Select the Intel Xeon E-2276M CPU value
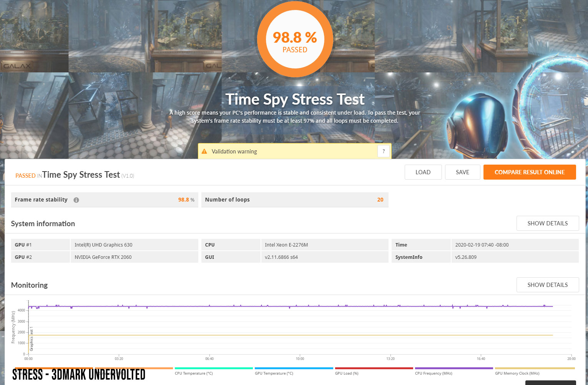 [x=286, y=245]
